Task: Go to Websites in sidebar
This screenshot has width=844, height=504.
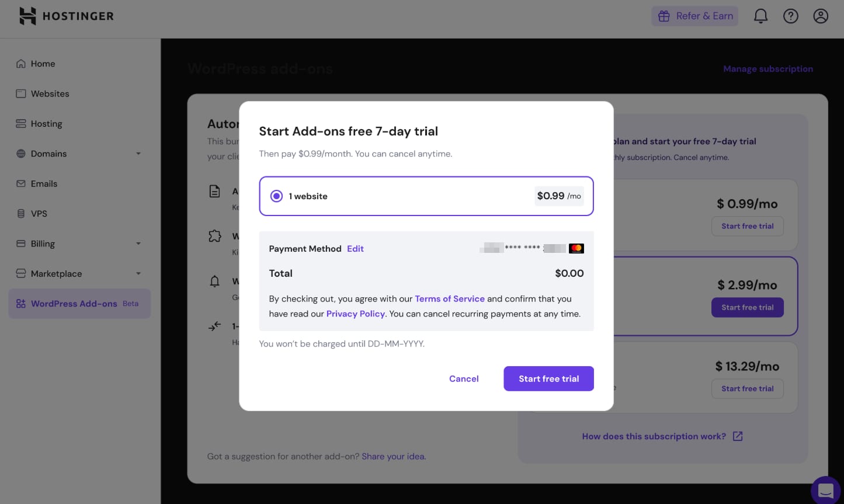Action: click(50, 93)
